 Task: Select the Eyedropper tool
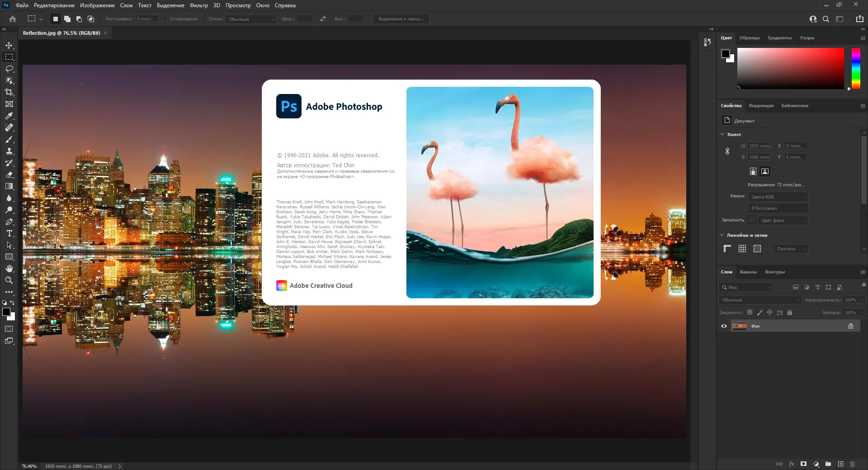tap(9, 116)
